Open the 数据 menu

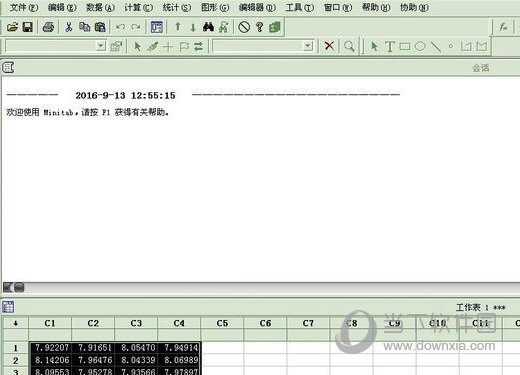tap(100, 7)
